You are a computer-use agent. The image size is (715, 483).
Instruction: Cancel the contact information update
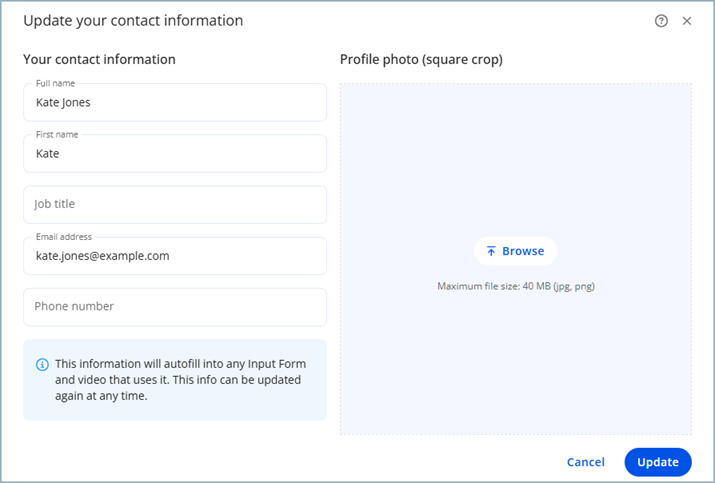(585, 462)
